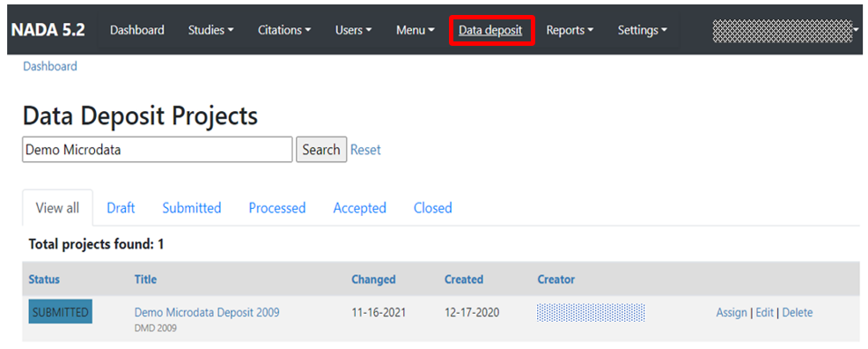Screen dimensions: 868x349
Task: Click the changed date 11-16-2021
Action: pos(379,313)
